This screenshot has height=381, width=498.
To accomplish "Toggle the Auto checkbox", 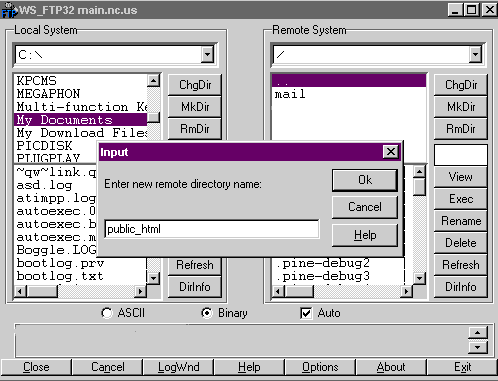I will tap(306, 313).
